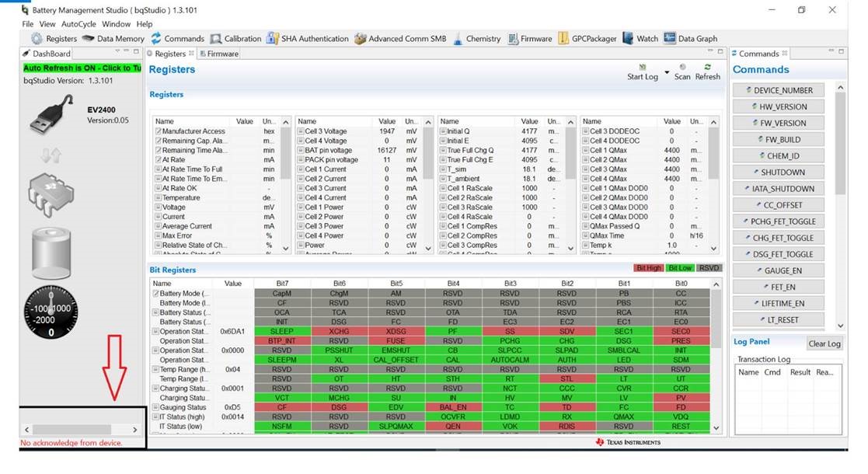The image size is (868, 474).
Task: Toggle the Cell 1 QMax checkbox
Action: [585, 150]
